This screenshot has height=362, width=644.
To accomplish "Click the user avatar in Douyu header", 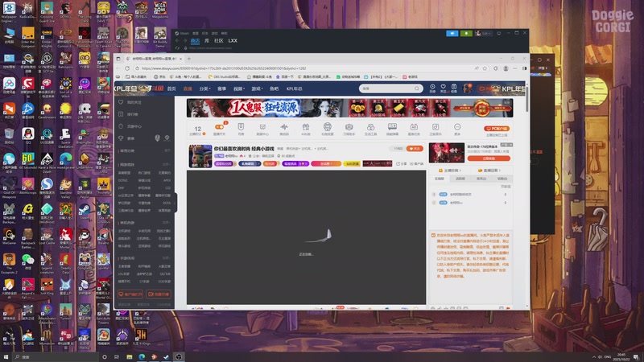I will click(468, 88).
